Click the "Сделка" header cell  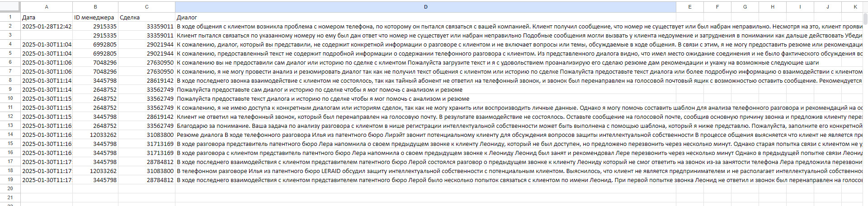[x=146, y=17]
